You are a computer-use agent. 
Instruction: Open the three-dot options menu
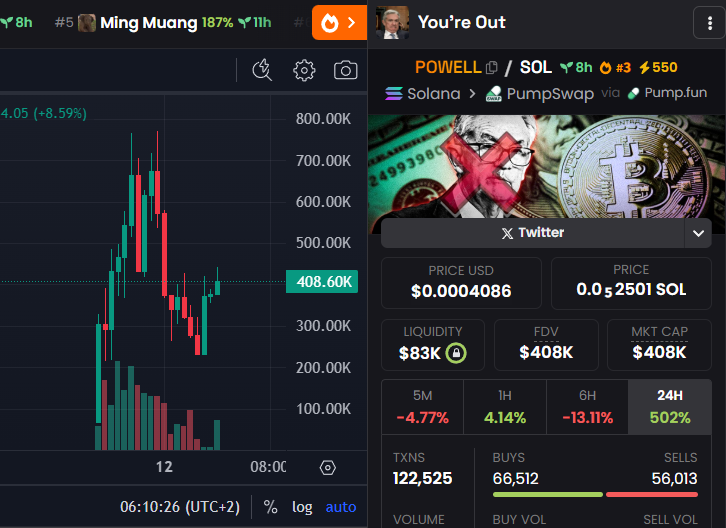pyautogui.click(x=709, y=23)
